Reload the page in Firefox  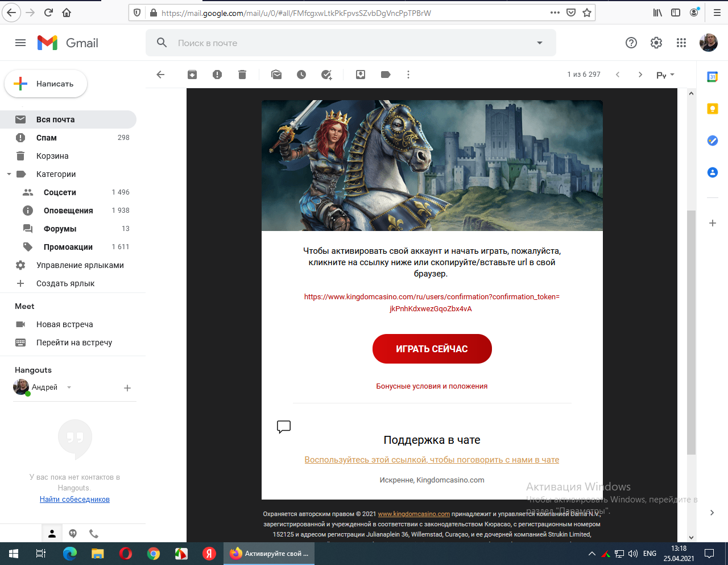48,13
